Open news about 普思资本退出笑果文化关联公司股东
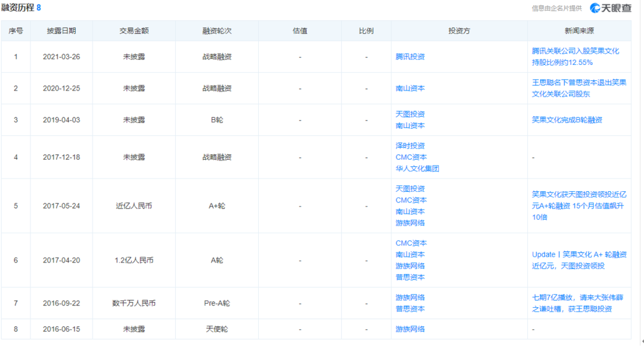The height and width of the screenshot is (346, 644). [x=578, y=88]
